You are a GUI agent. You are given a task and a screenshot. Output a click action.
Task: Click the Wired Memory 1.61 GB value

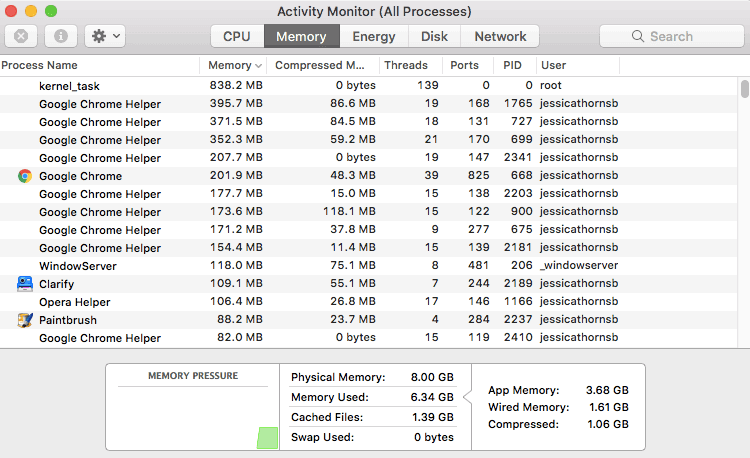coord(609,407)
